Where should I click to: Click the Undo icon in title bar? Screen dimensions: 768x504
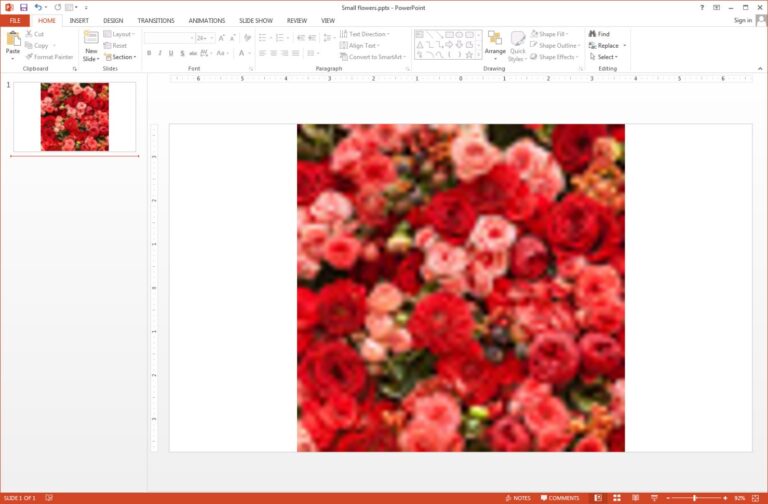38,7
